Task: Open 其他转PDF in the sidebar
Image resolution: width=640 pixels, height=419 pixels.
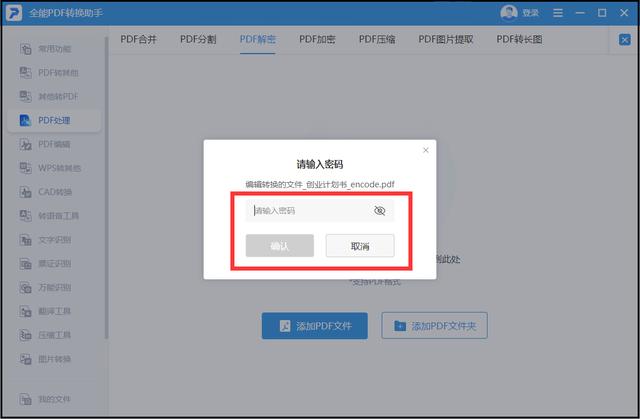Action: [x=54, y=97]
